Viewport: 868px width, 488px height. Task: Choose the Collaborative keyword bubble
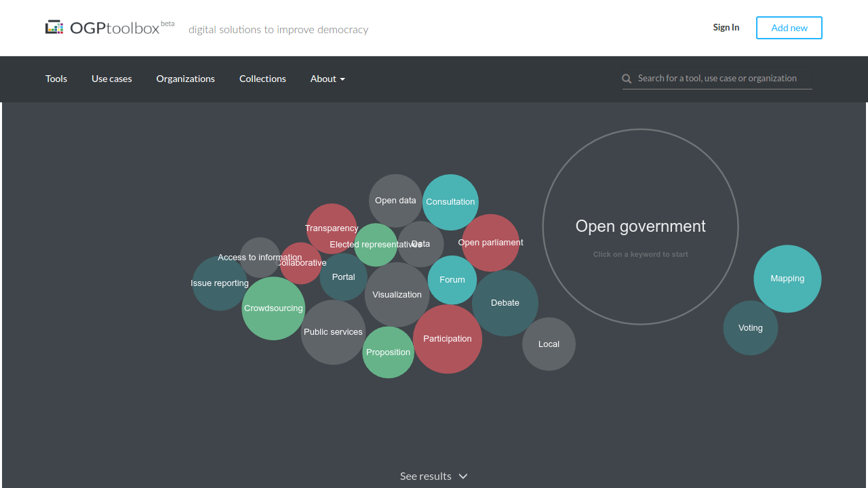pos(301,263)
